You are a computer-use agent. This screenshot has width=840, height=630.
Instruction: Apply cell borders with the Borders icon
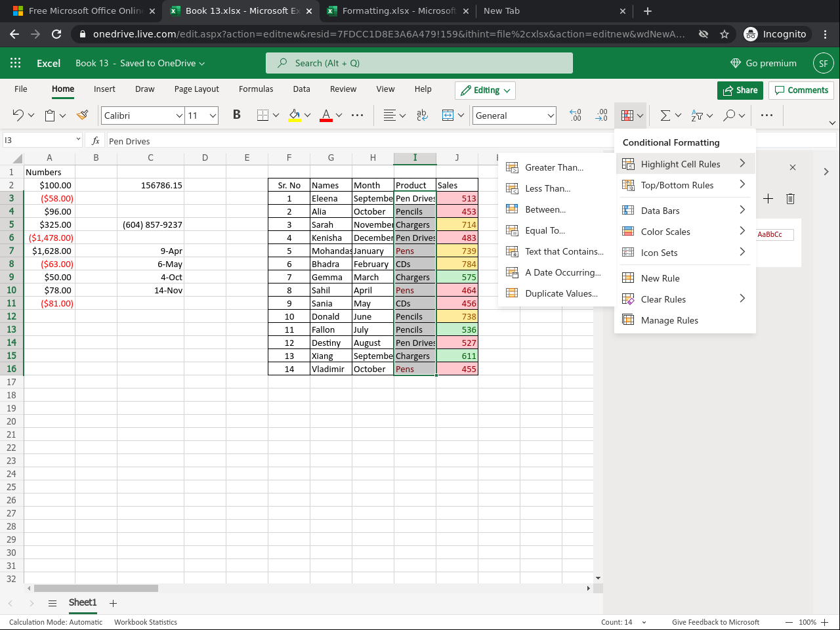coord(262,115)
